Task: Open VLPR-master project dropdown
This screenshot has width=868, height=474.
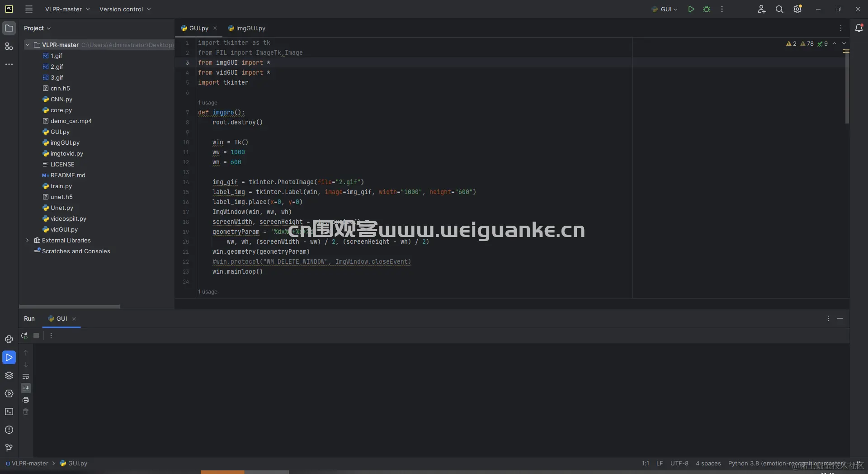Action: tap(67, 9)
